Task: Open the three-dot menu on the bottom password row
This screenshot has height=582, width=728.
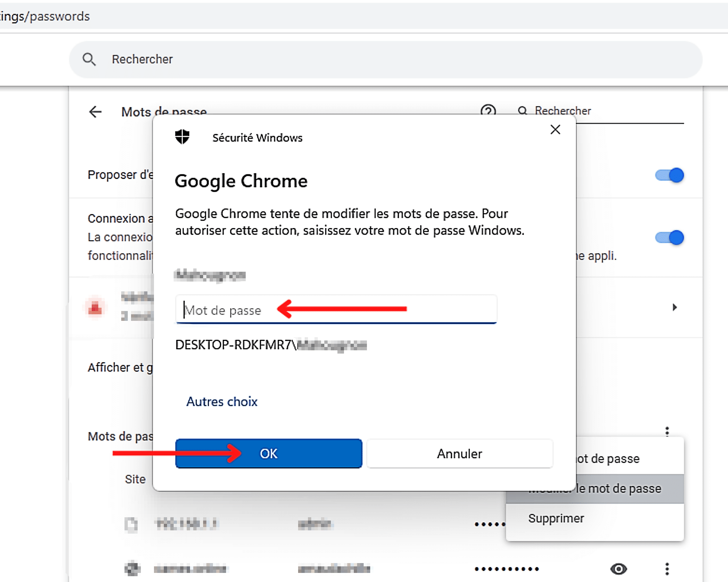Action: click(667, 569)
